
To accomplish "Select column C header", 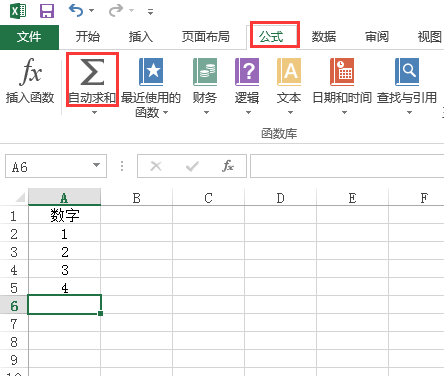I will 209,197.
